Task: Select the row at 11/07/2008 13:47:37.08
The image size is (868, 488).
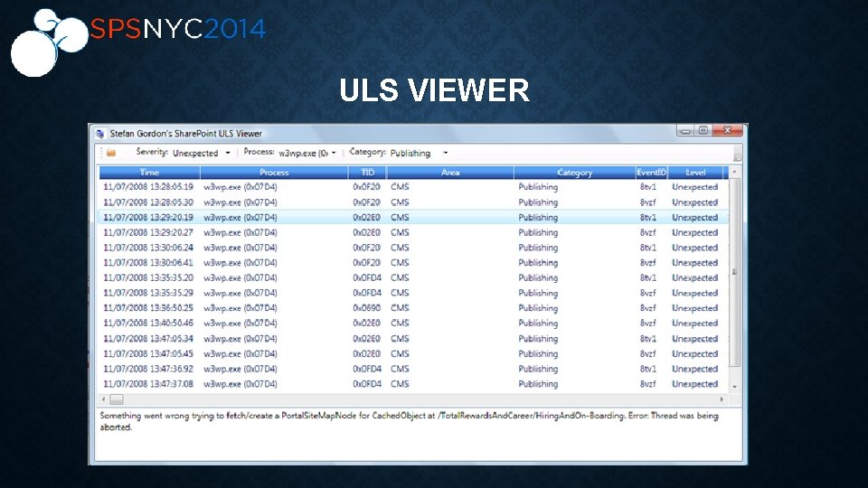Action: coord(413,384)
